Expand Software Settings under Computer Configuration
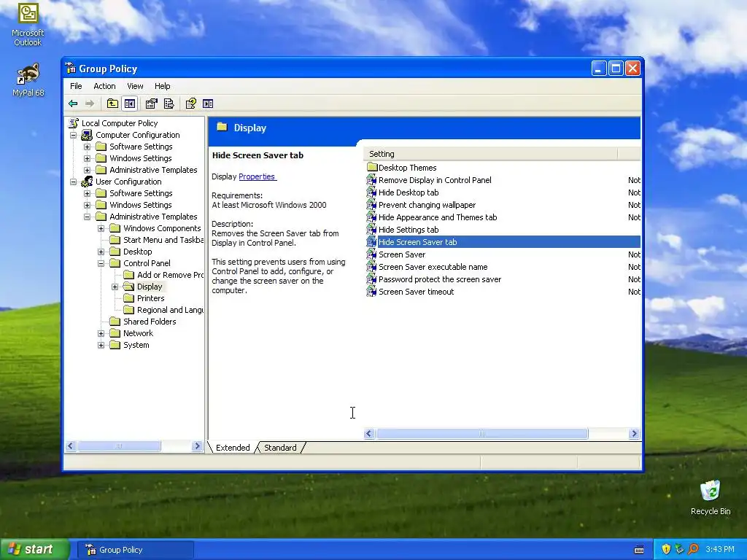Viewport: 747px width, 560px height. 88,147
